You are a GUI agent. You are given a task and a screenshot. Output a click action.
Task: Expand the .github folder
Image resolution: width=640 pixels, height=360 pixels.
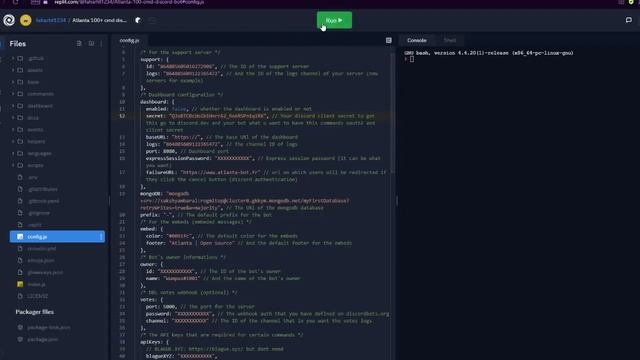[13, 58]
